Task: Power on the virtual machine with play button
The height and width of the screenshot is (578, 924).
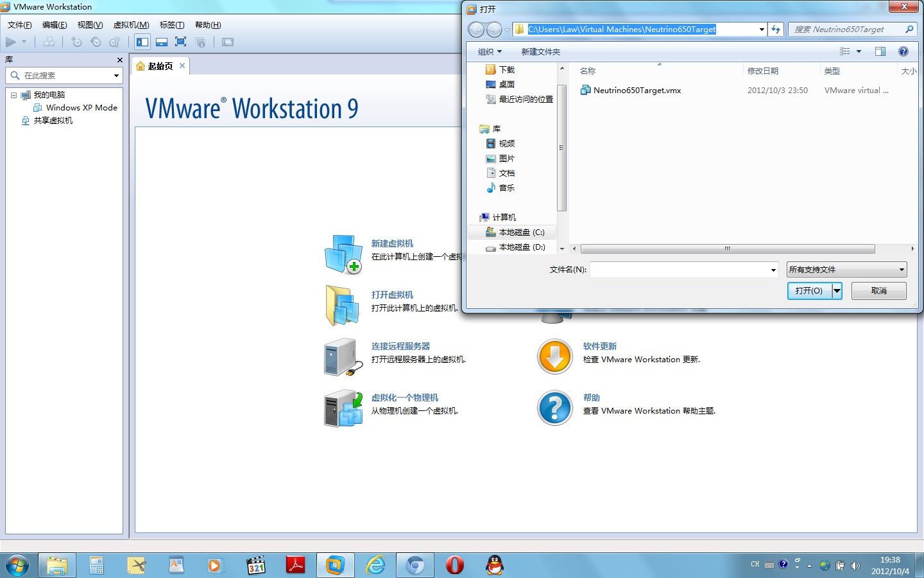Action: pyautogui.click(x=11, y=42)
